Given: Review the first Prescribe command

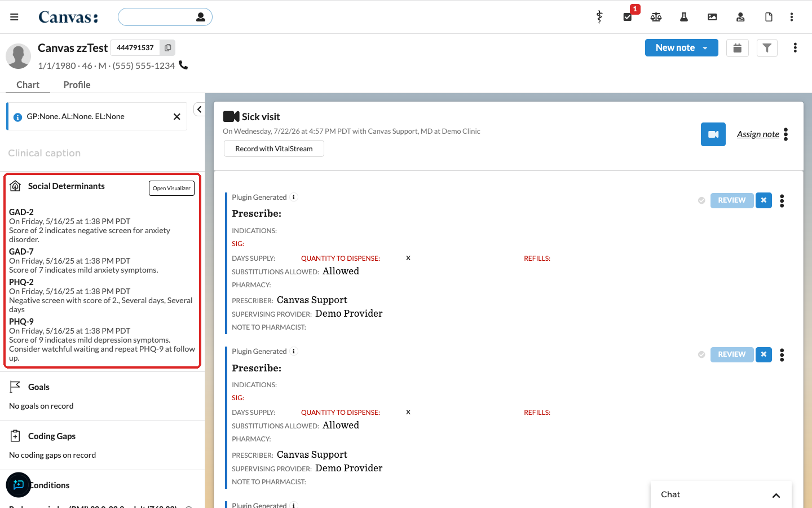Looking at the screenshot, I should (x=732, y=200).
